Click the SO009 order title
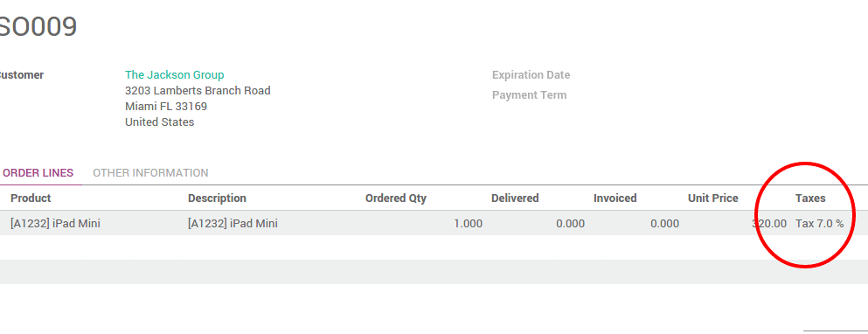The height and width of the screenshot is (334, 868). (x=37, y=26)
